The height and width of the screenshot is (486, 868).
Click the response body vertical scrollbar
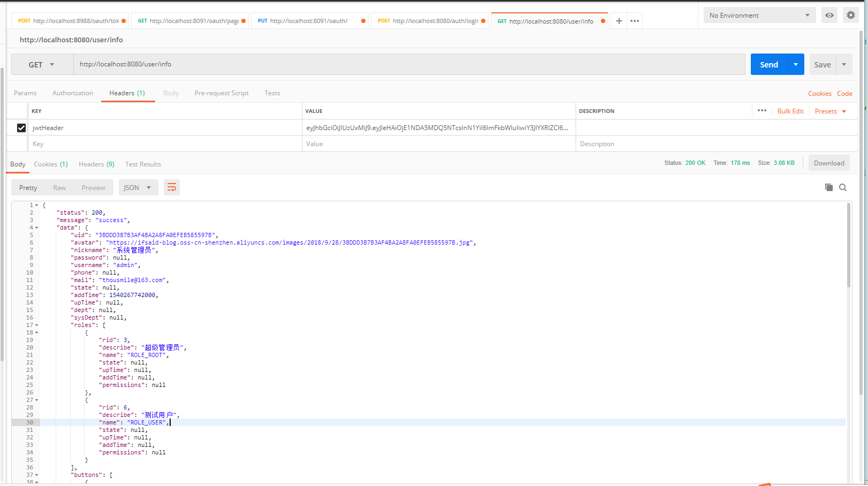(849, 245)
